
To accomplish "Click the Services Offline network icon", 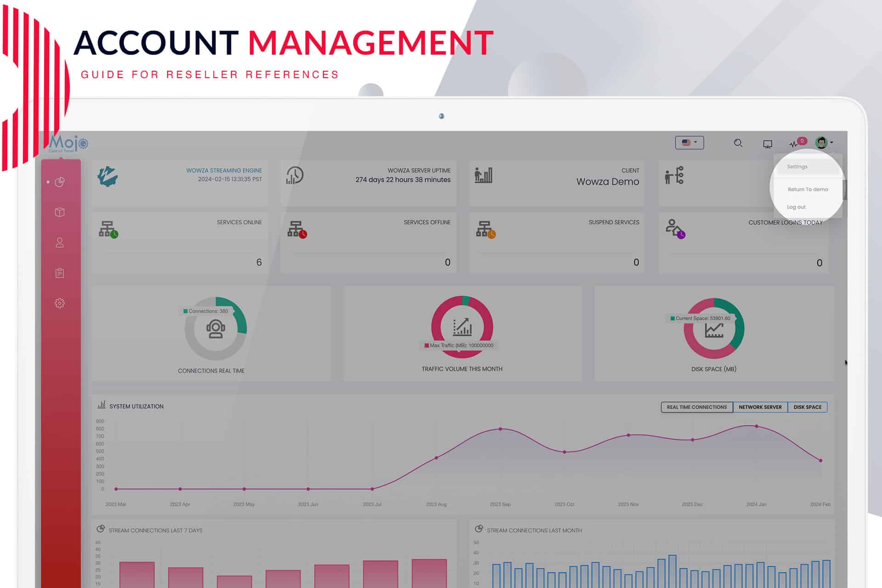I will point(297,230).
